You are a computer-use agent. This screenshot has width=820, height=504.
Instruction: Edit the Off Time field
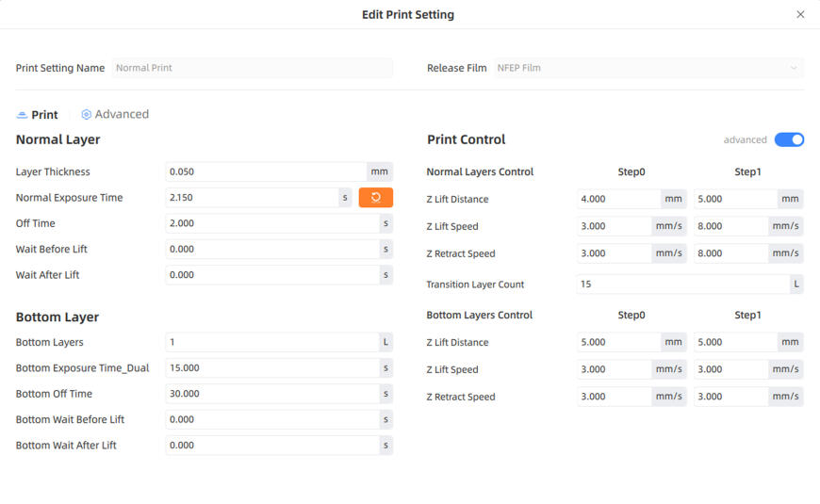[272, 223]
